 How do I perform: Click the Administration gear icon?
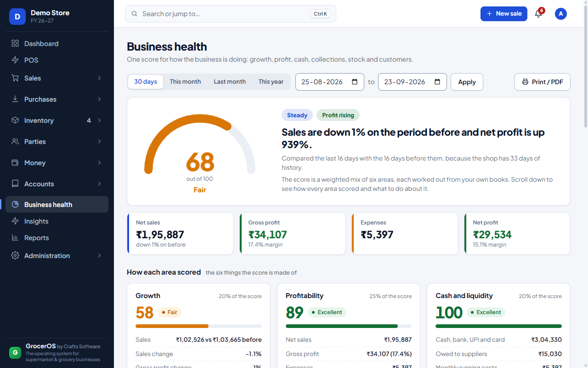coord(15,256)
